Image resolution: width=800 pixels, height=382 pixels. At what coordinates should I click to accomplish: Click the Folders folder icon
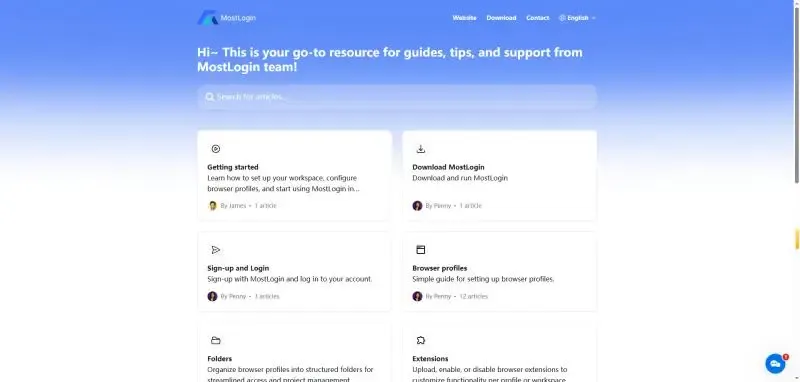[x=216, y=341]
